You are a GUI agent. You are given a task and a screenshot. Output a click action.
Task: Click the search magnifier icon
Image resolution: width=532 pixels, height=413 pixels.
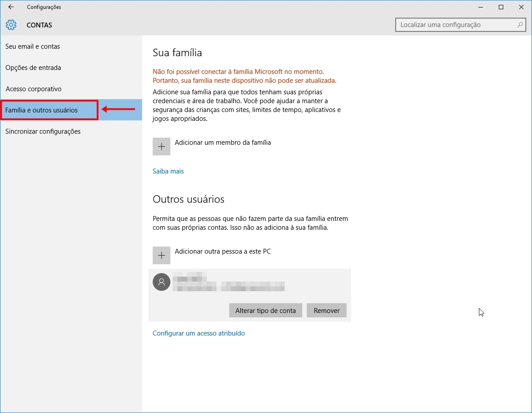tap(520, 25)
